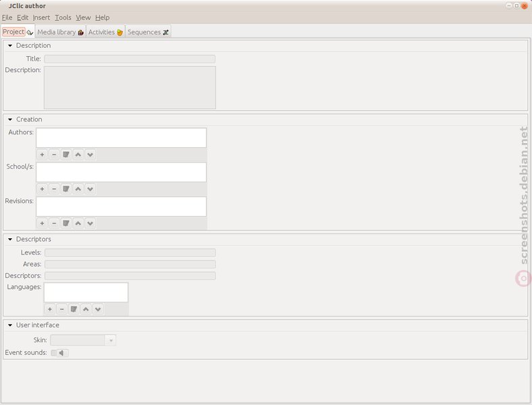Move author entry up
The height and width of the screenshot is (405, 532).
point(78,155)
